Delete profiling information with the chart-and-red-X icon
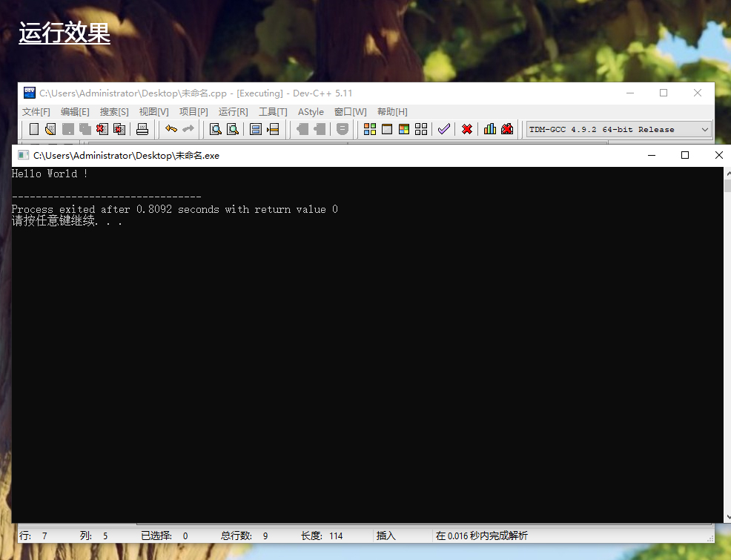 [507, 129]
